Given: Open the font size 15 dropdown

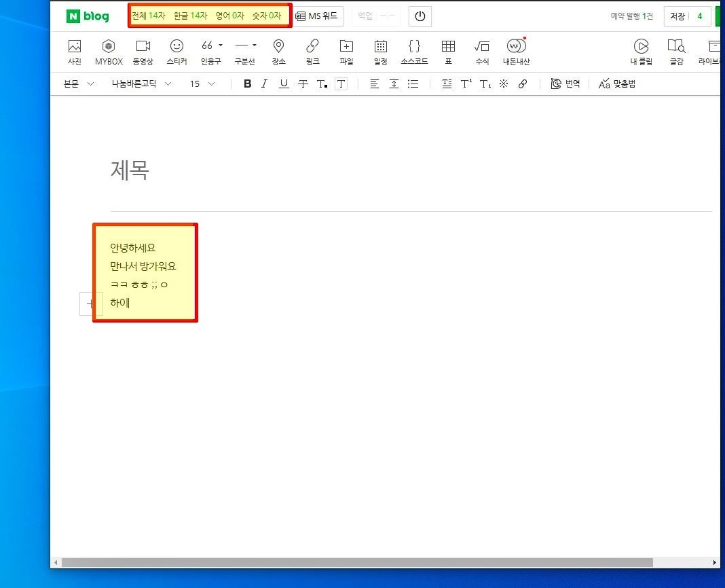Looking at the screenshot, I should 202,84.
